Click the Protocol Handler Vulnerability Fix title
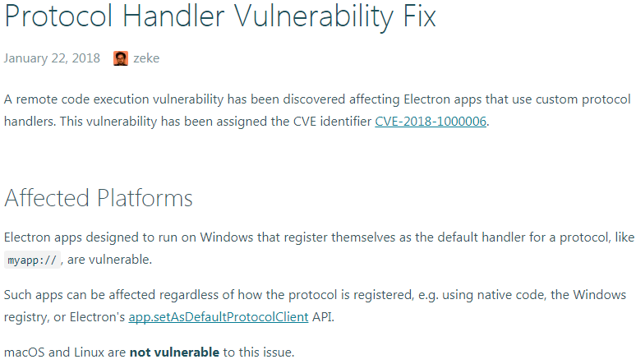The image size is (636, 364). pos(220,16)
